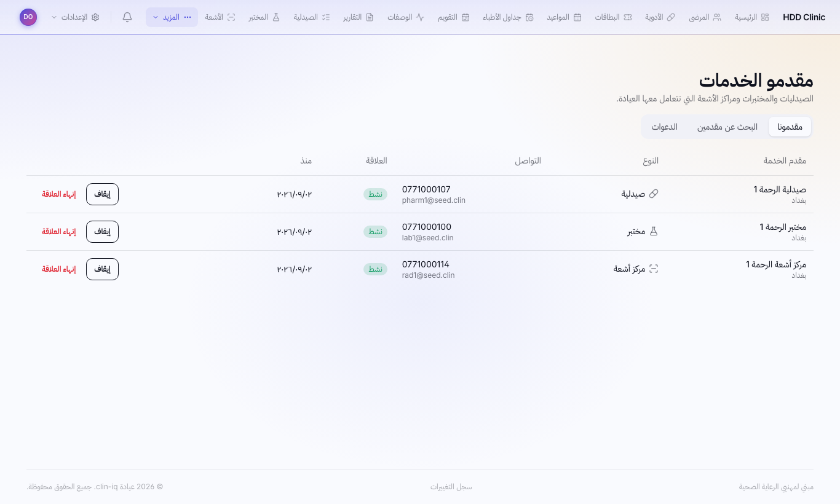Click the calendar icon next to التقويم

click(466, 17)
